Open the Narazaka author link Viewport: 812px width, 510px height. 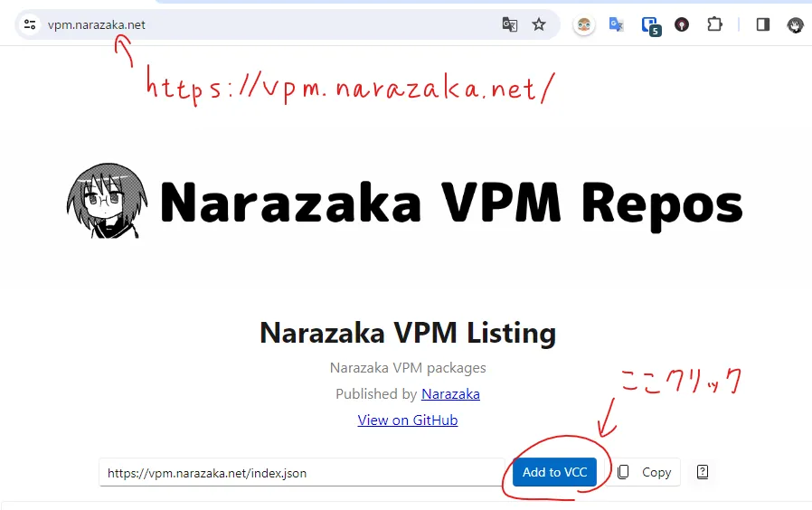[x=450, y=394]
